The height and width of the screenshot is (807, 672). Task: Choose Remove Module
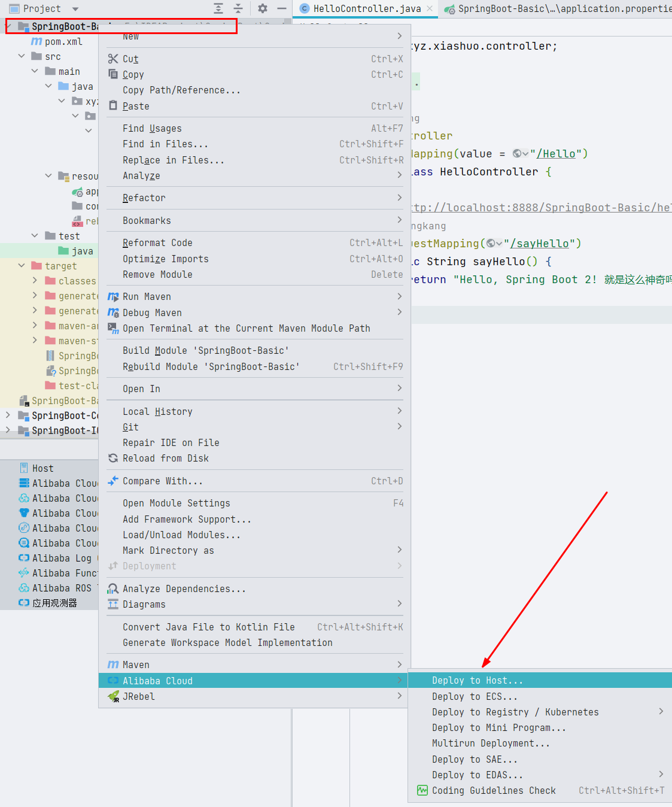coord(254,274)
